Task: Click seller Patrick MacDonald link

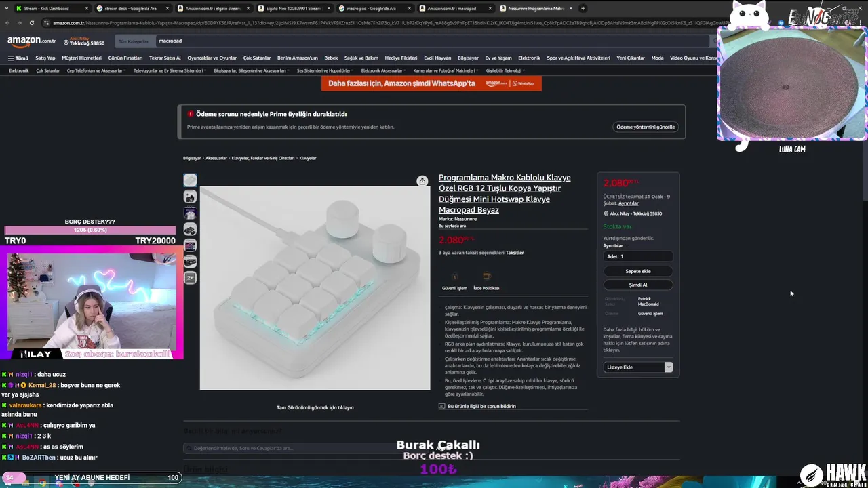Action: [648, 301]
